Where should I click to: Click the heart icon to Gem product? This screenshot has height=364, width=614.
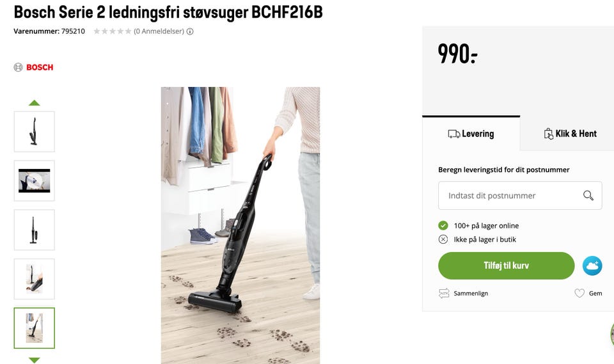(579, 293)
